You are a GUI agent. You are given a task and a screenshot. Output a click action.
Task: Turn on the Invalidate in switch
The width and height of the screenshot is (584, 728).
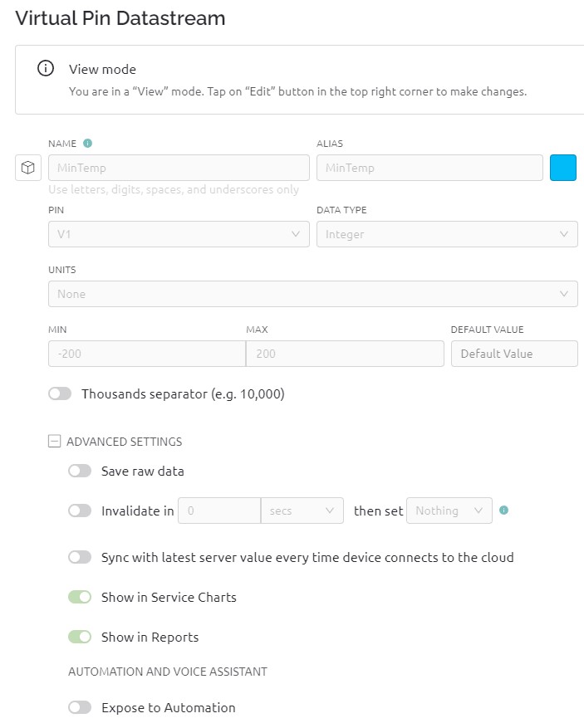pos(80,511)
